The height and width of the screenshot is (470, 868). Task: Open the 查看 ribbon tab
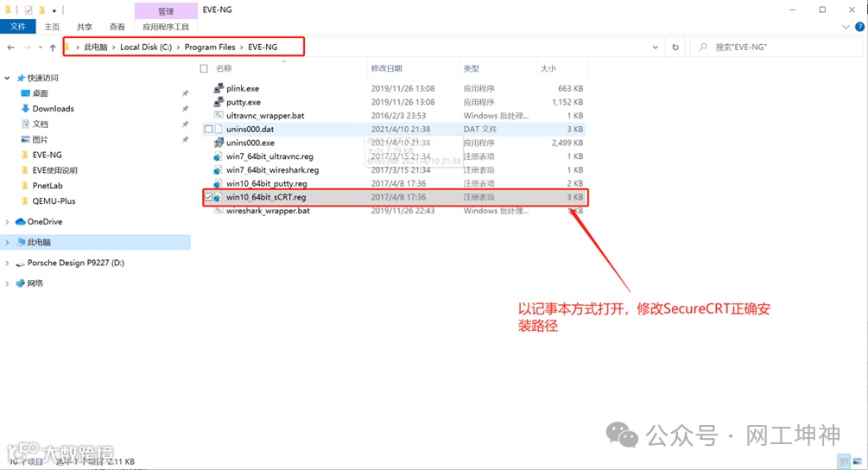[x=117, y=27]
